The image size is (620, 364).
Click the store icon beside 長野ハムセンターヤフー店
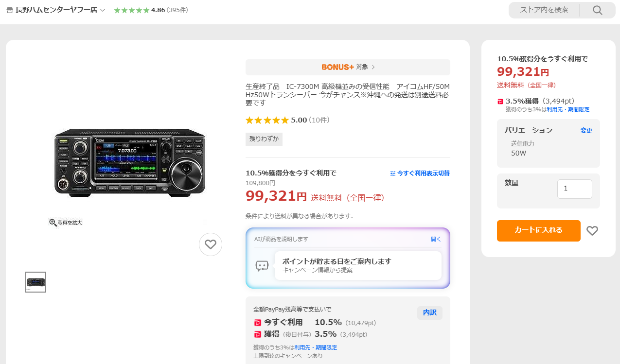coord(10,10)
